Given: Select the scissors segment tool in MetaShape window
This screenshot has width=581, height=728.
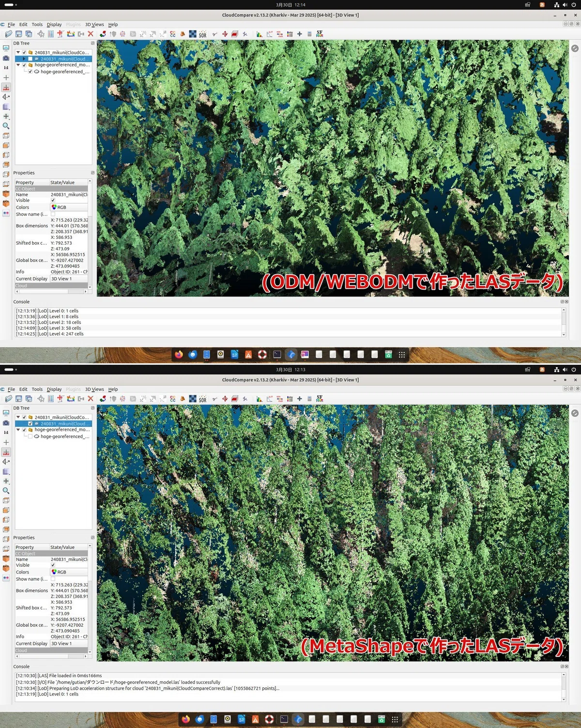Looking at the screenshot, I should click(214, 399).
